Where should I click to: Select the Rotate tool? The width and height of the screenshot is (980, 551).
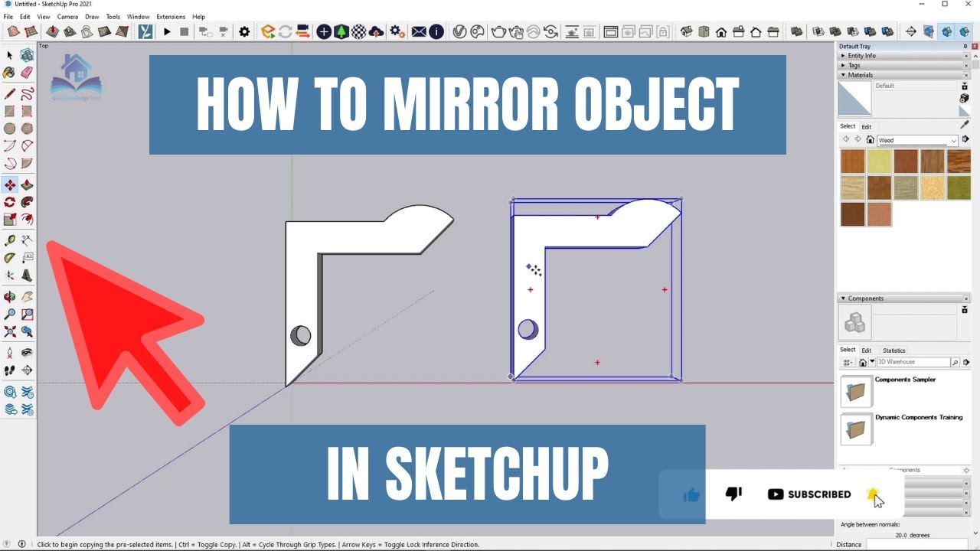10,202
